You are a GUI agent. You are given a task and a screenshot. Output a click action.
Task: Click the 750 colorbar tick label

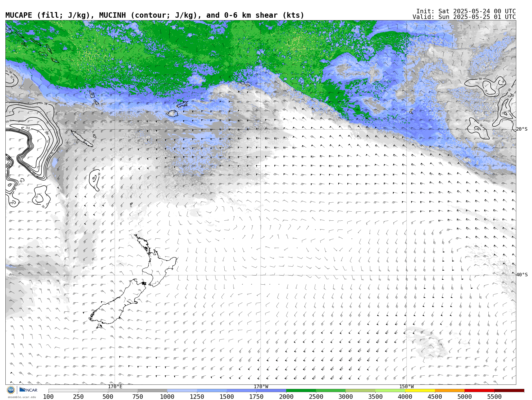(x=138, y=397)
